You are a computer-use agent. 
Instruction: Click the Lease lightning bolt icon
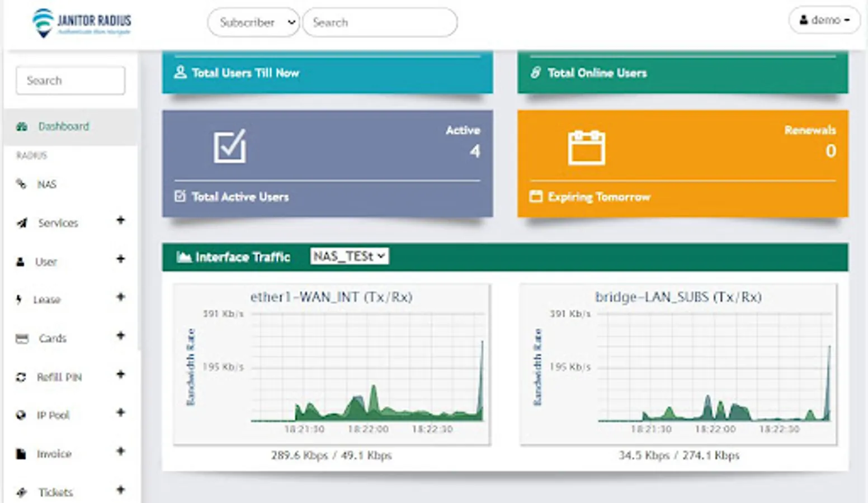point(19,300)
